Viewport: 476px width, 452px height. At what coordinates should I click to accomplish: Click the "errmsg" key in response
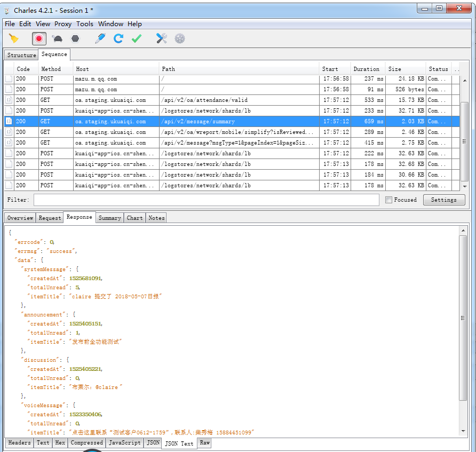[x=28, y=251]
